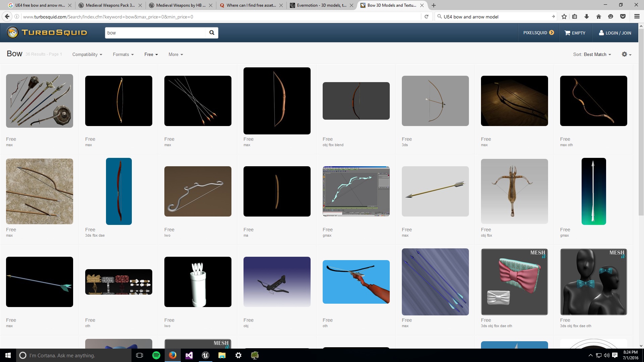Open the mannequins with teal bow ties thumbnail
This screenshot has height=362, width=644.
coord(594,282)
